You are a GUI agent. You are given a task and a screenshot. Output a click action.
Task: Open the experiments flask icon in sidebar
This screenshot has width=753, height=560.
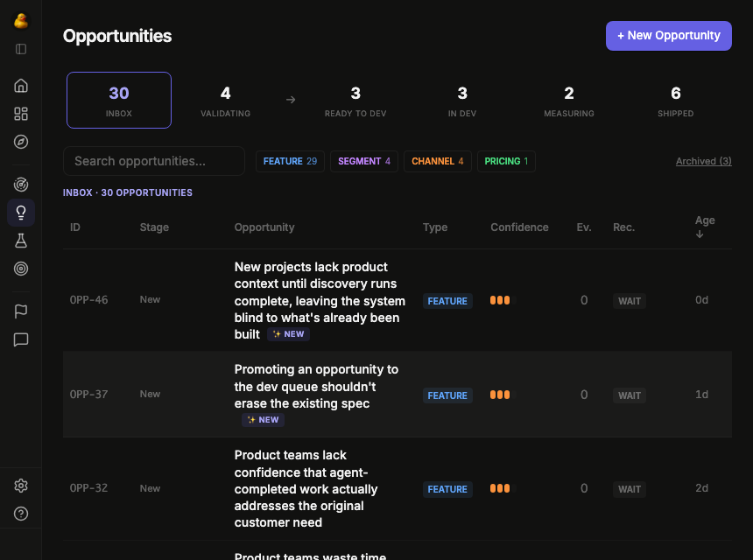21,241
